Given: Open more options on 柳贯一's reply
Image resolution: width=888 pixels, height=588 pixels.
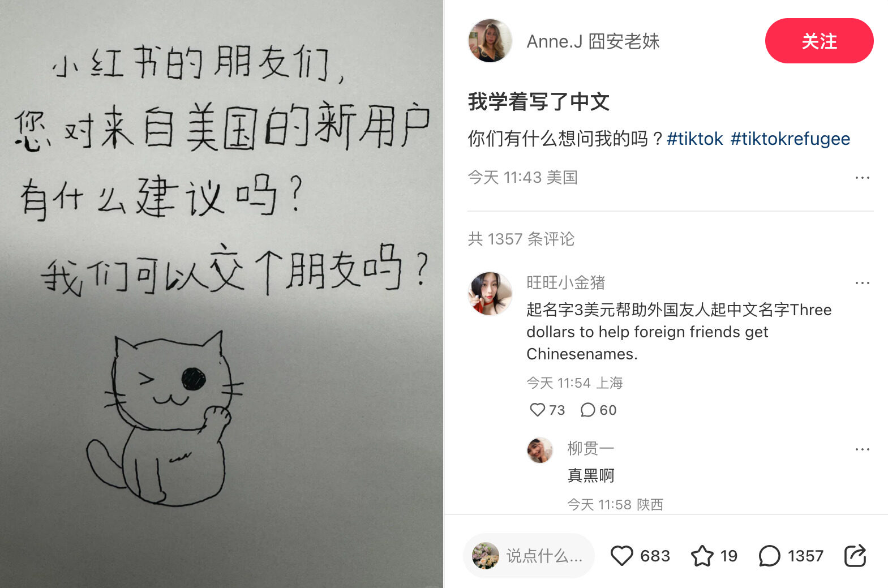Looking at the screenshot, I should 862,449.
